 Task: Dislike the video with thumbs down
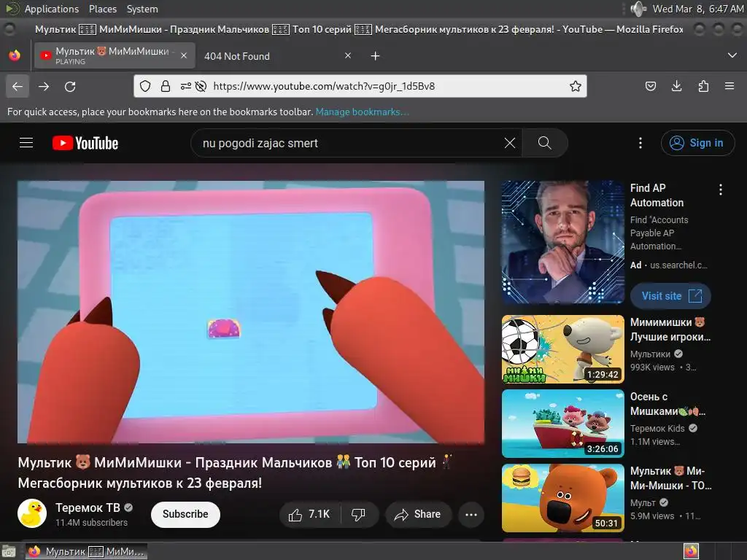click(359, 514)
